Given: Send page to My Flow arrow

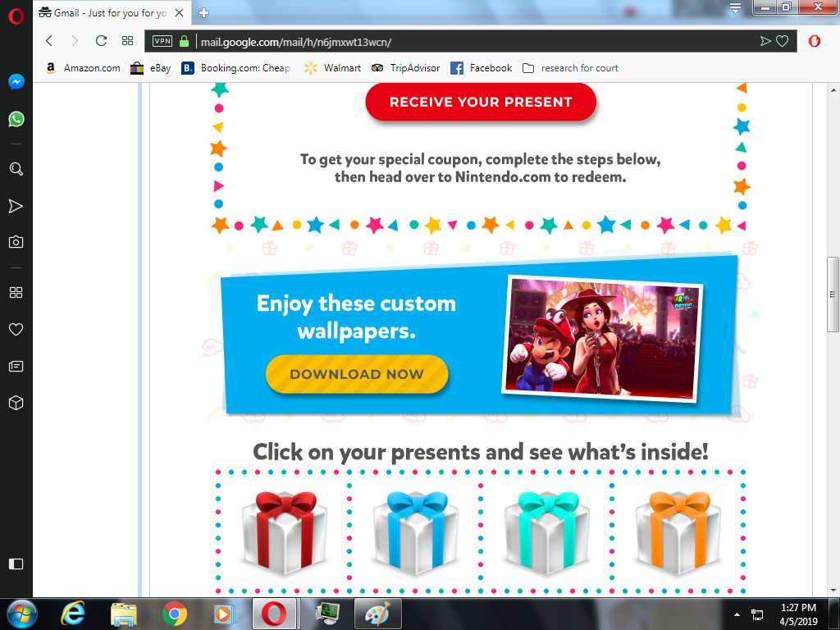Looking at the screenshot, I should pos(765,41).
